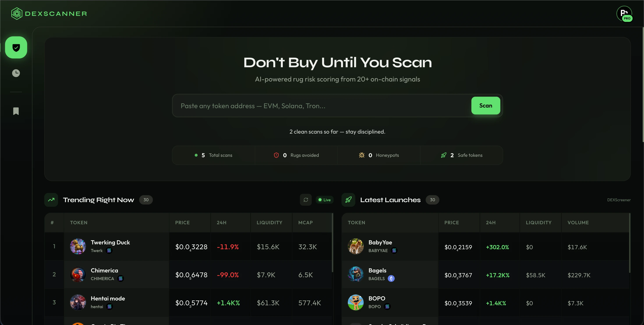Viewport: 644px width, 325px height.
Task: Open saved bookmarks sidebar icon
Action: click(16, 111)
